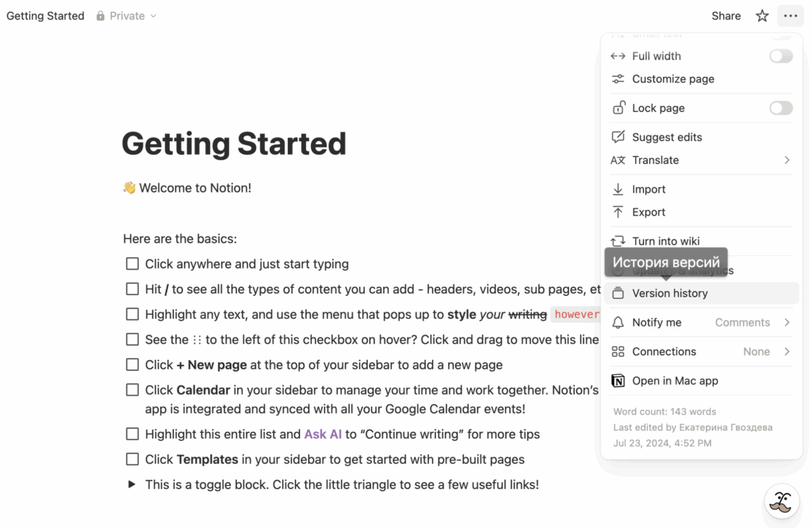This screenshot has height=528, width=812.
Task: Open the Private visibility dropdown
Action: [x=126, y=16]
